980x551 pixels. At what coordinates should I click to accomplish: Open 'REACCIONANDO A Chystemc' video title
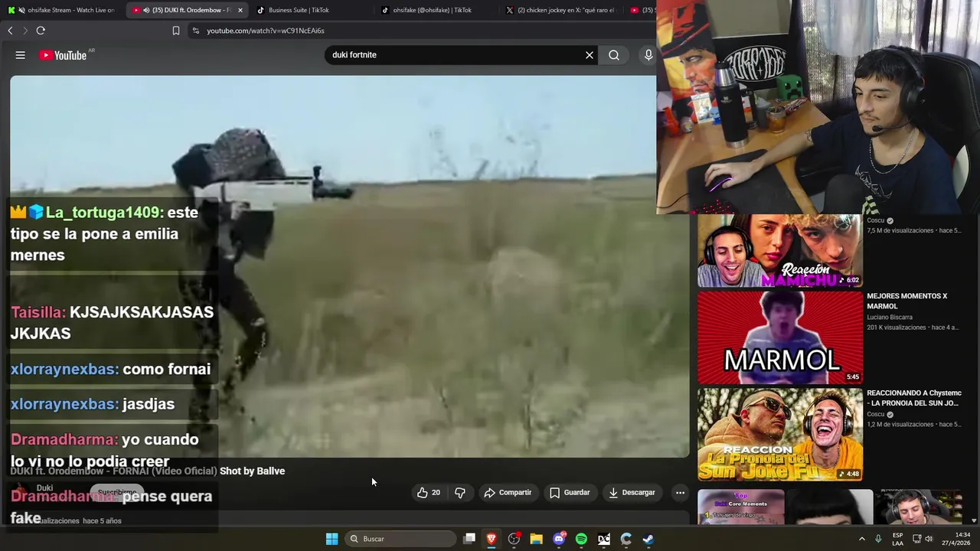click(913, 398)
